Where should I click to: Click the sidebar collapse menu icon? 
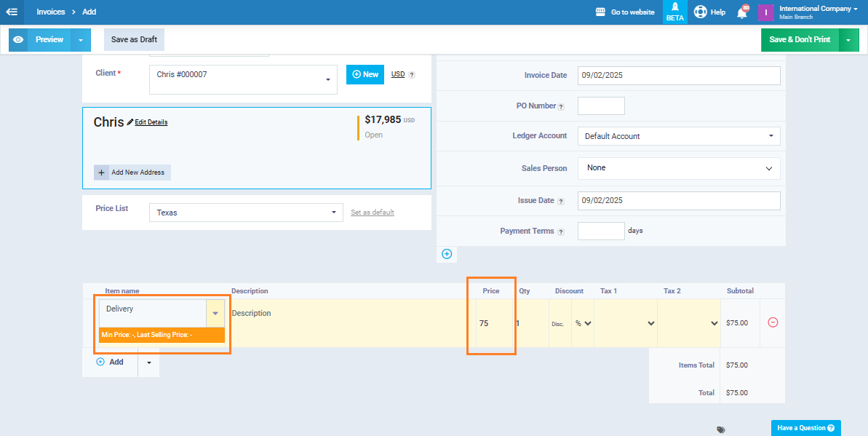click(x=12, y=12)
